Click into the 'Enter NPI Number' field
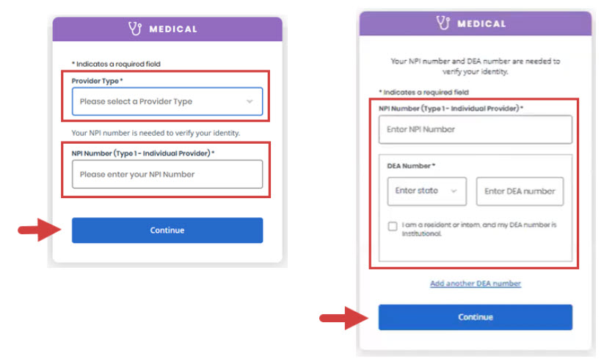604x364 pixels. tap(475, 129)
